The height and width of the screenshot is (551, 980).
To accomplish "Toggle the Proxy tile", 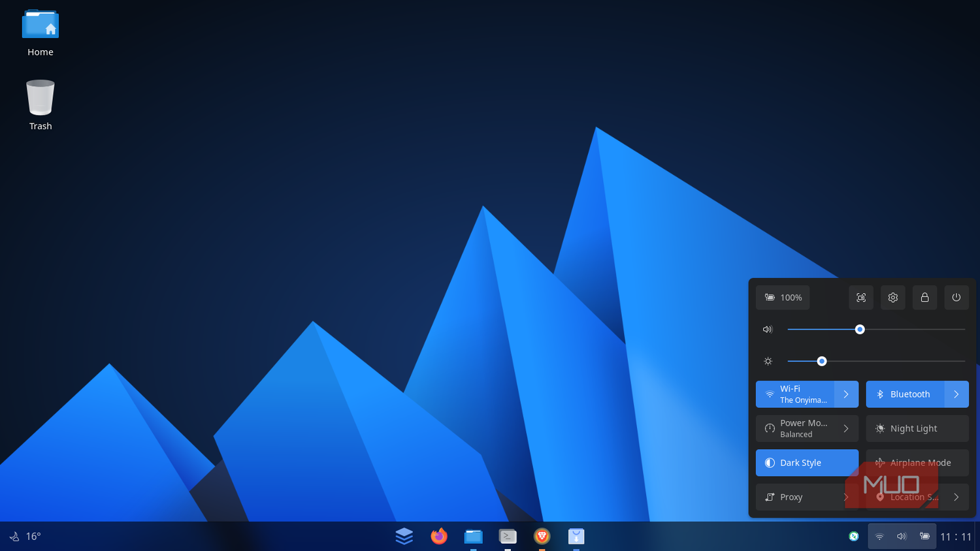I will pyautogui.click(x=795, y=497).
